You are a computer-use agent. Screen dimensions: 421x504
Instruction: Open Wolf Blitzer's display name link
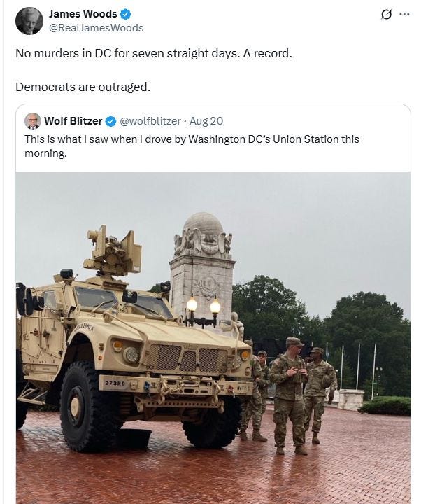73,121
